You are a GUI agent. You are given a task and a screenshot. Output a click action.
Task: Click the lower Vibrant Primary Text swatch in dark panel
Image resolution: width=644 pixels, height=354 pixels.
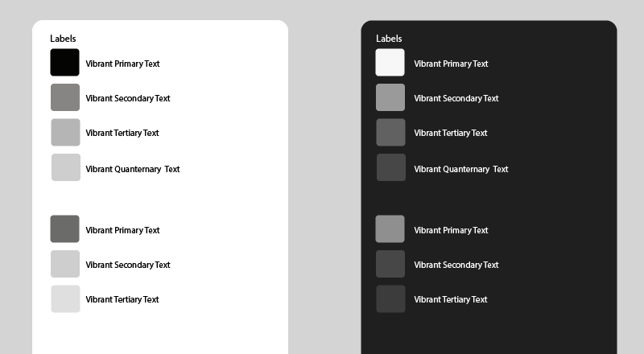point(390,228)
